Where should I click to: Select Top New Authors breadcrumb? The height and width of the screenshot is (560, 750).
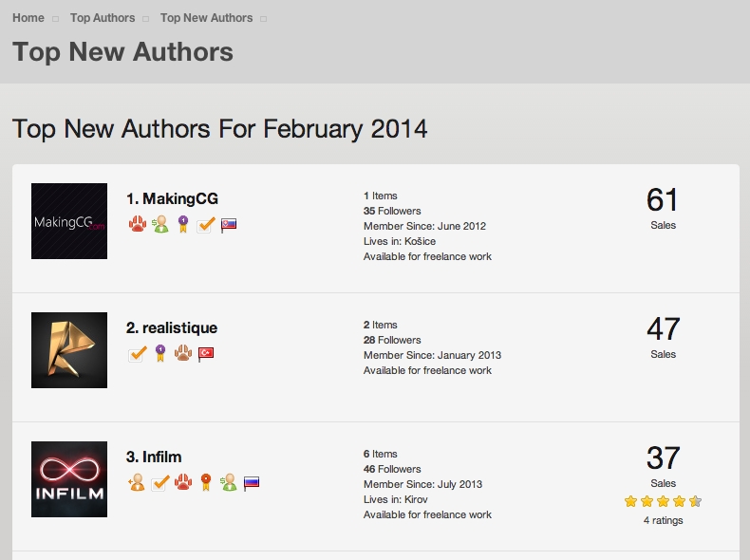tap(206, 18)
